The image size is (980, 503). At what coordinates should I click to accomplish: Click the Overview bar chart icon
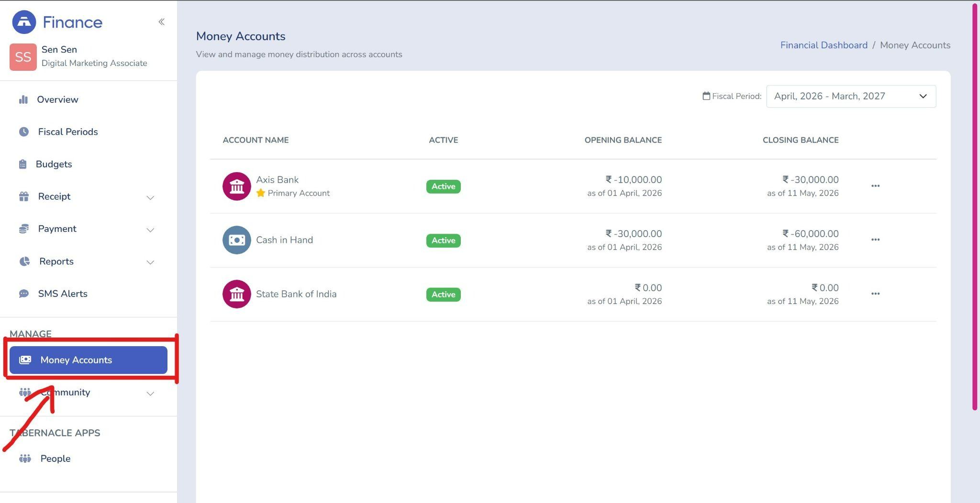click(x=23, y=99)
